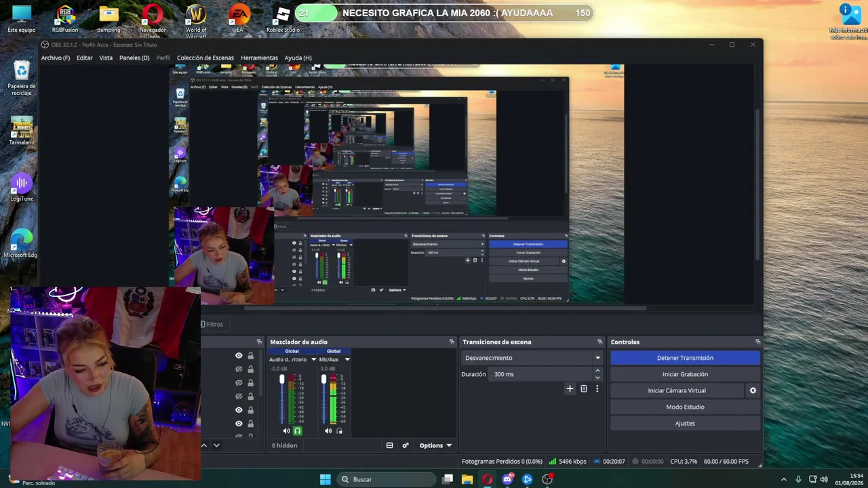Unlock the second source row's padlock

(x=250, y=369)
